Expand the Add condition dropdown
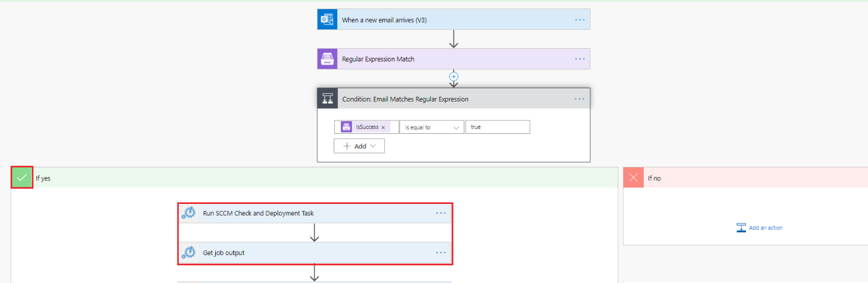Screen dimensions: 868x283 [x=359, y=146]
